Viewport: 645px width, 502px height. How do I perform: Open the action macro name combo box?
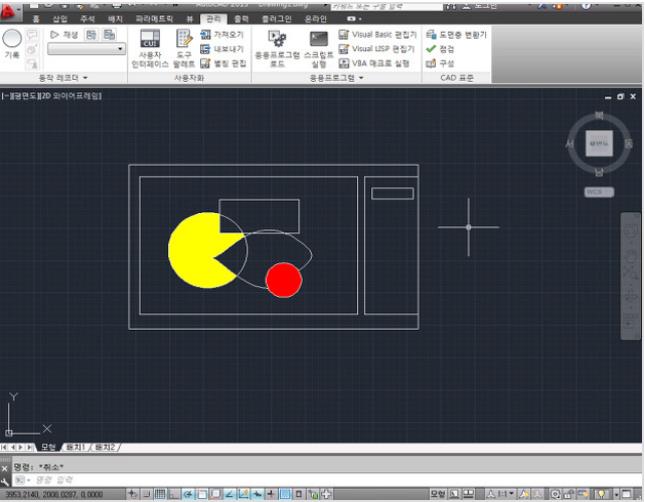86,49
